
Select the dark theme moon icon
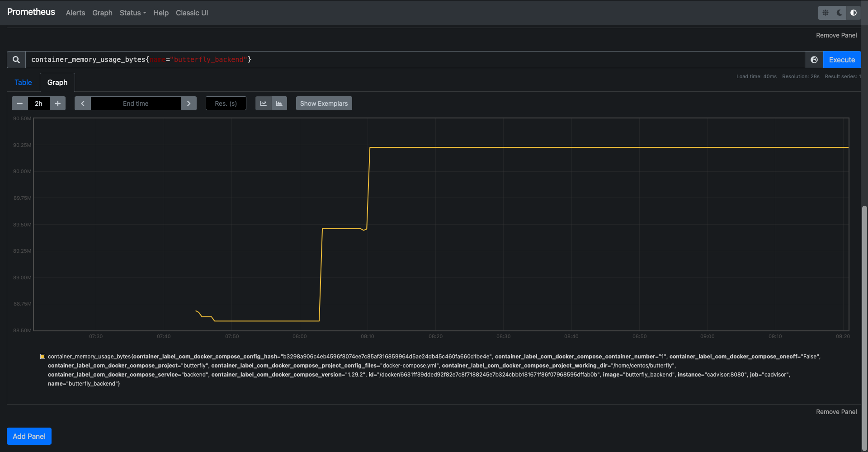tap(840, 13)
